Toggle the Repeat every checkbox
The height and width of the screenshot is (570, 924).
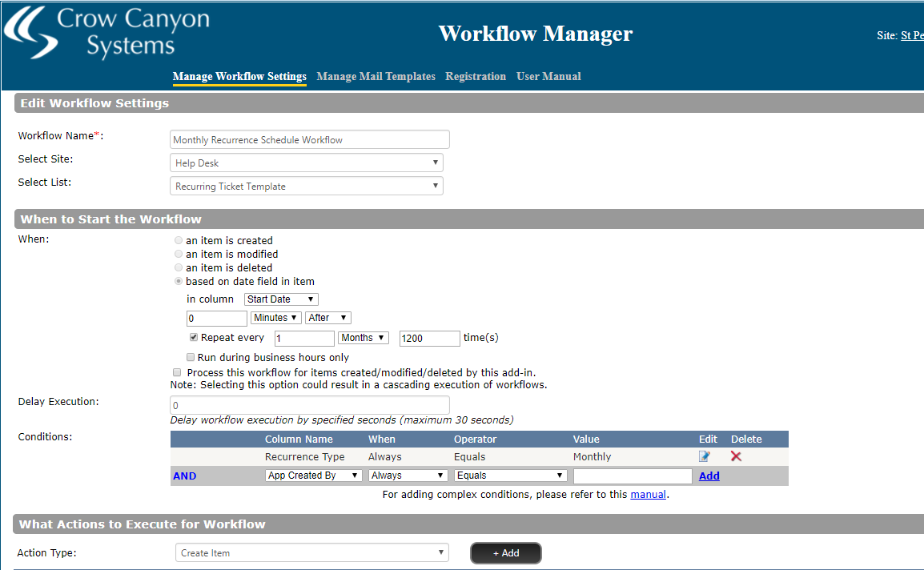pos(193,337)
